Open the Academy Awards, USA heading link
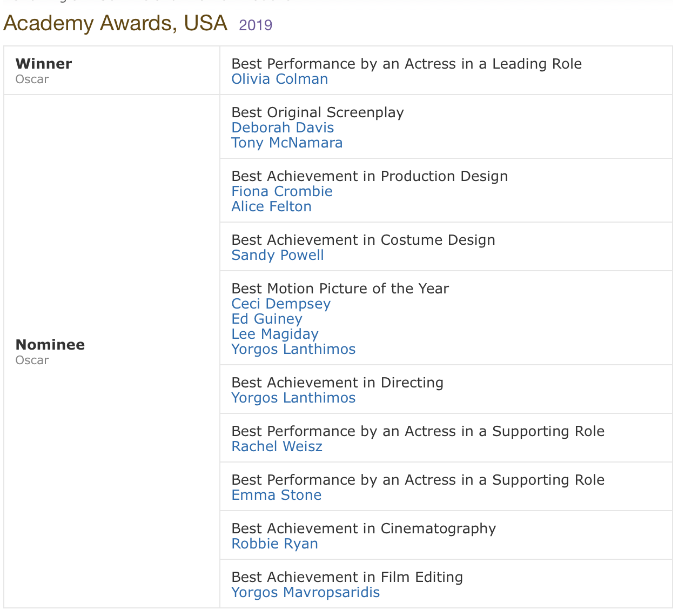The image size is (685, 616). click(x=115, y=23)
